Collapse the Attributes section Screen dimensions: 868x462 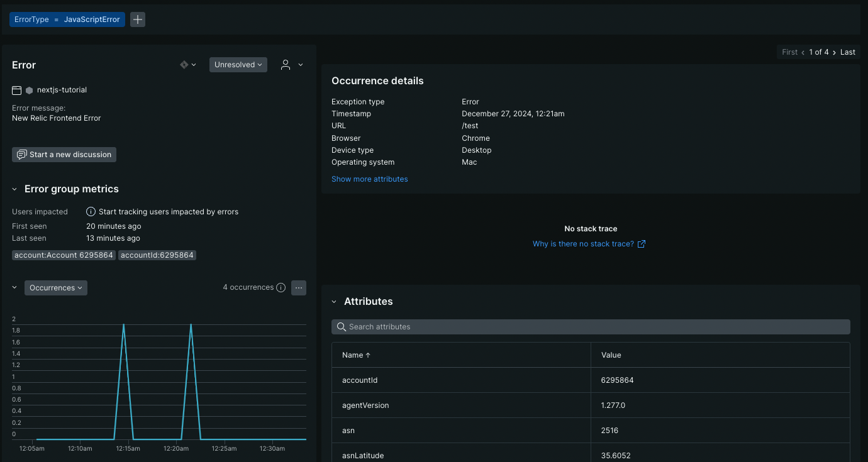(334, 302)
